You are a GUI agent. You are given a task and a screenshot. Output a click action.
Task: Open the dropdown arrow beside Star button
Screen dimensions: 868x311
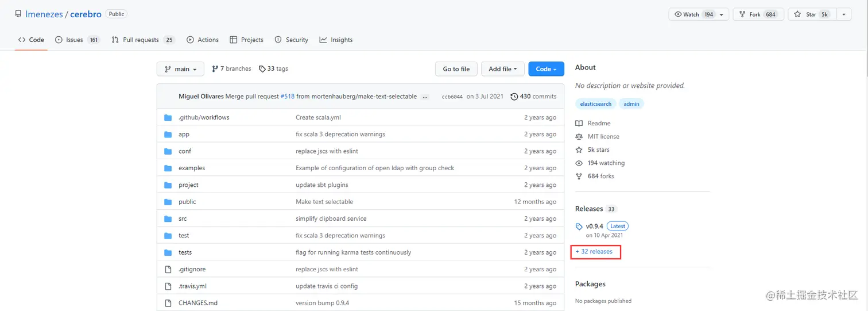click(844, 14)
